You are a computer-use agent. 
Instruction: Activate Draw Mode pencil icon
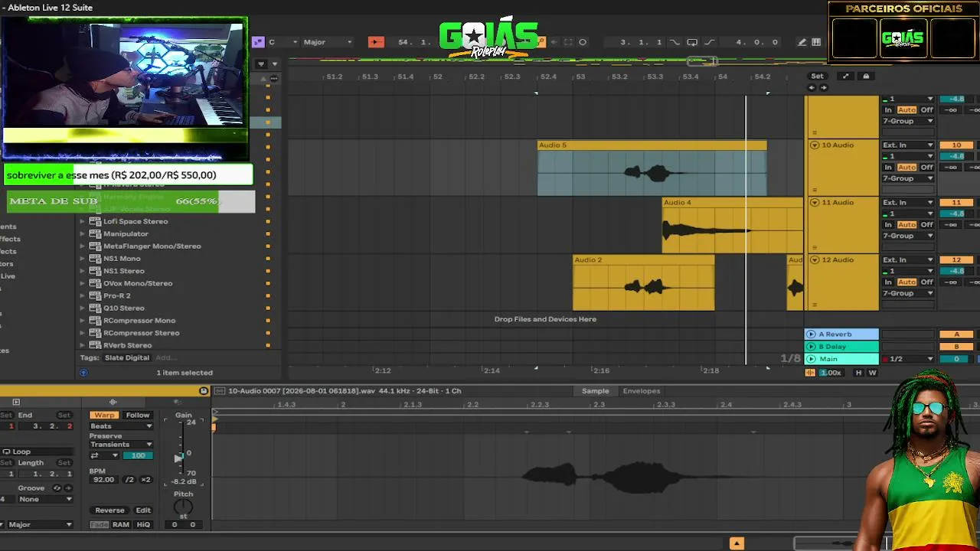coord(802,42)
